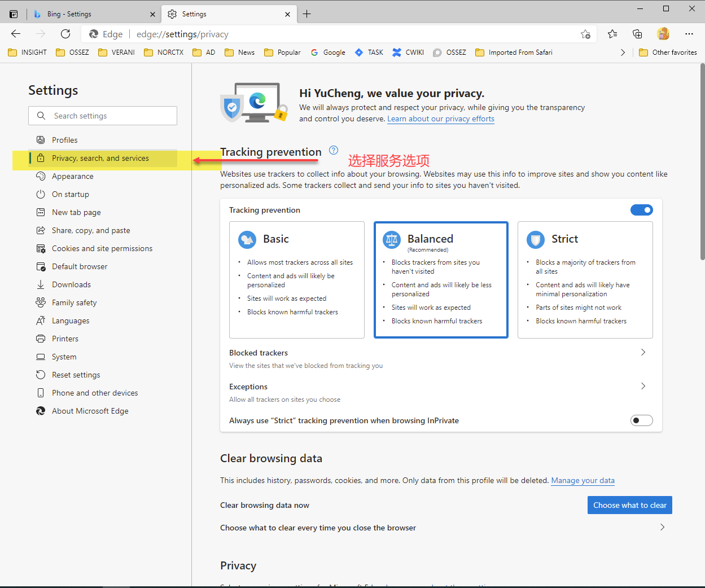The height and width of the screenshot is (588, 705).
Task: Click the Profiles sidebar icon
Action: tap(41, 140)
